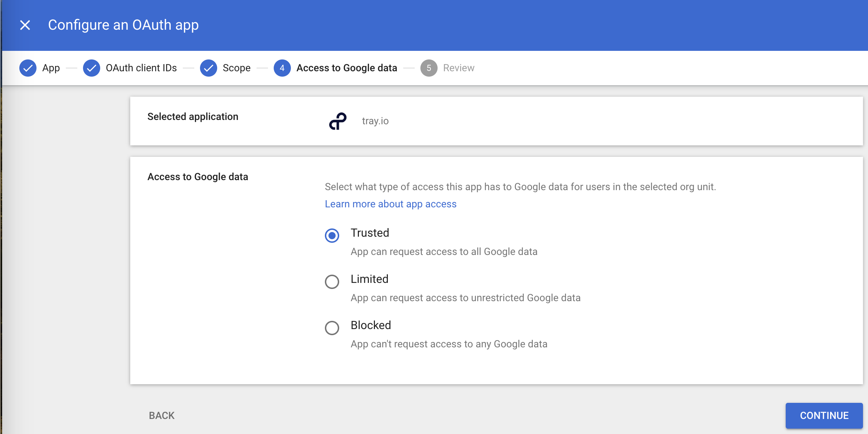Click the Access to Google data step label
868x434 pixels.
[347, 68]
